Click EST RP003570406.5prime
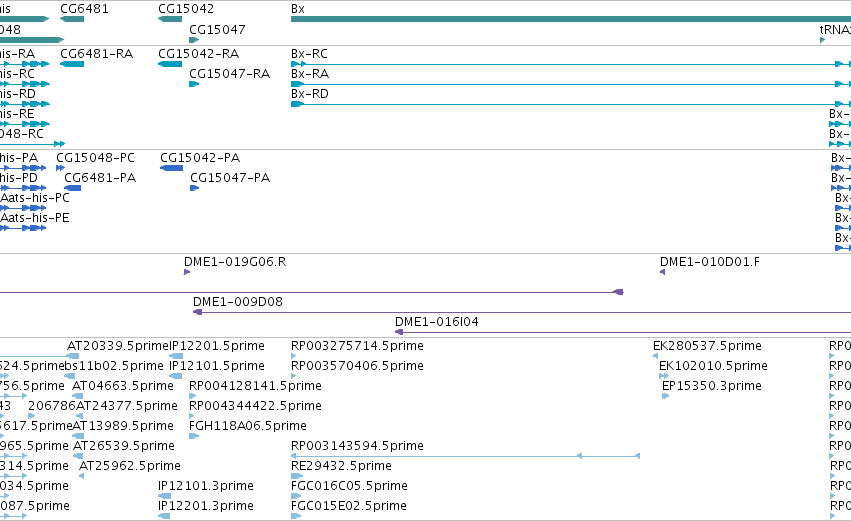 click(x=357, y=366)
